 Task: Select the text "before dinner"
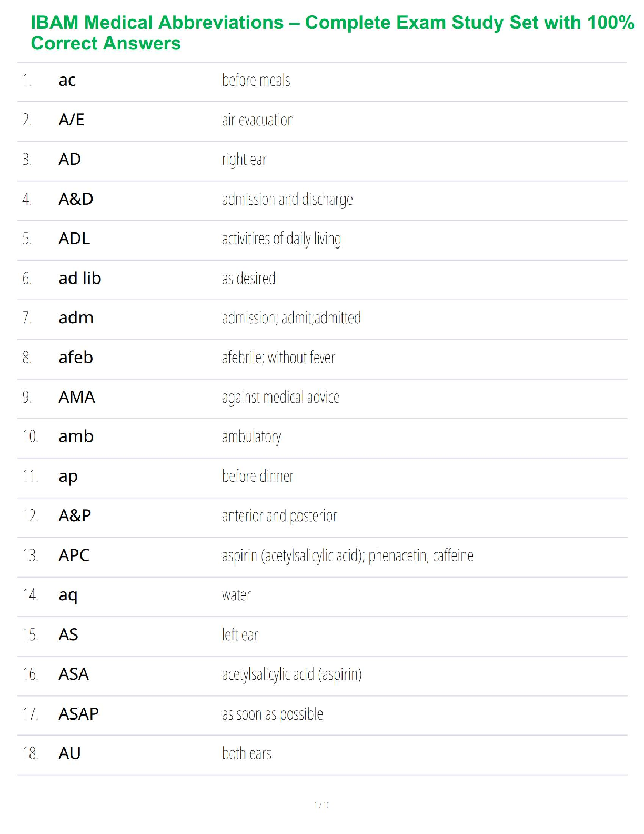coord(258,476)
